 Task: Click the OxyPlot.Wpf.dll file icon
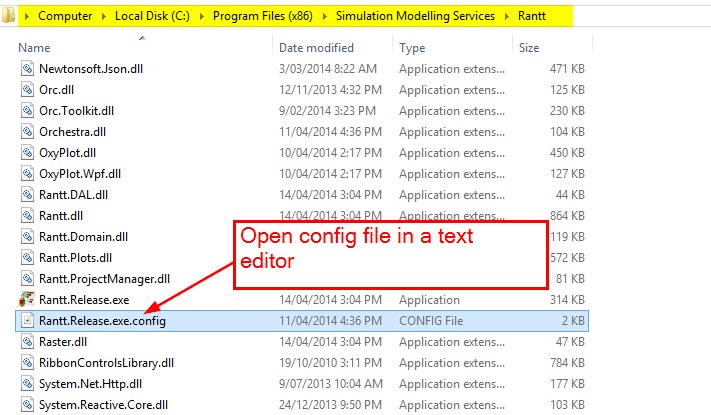pyautogui.click(x=27, y=174)
